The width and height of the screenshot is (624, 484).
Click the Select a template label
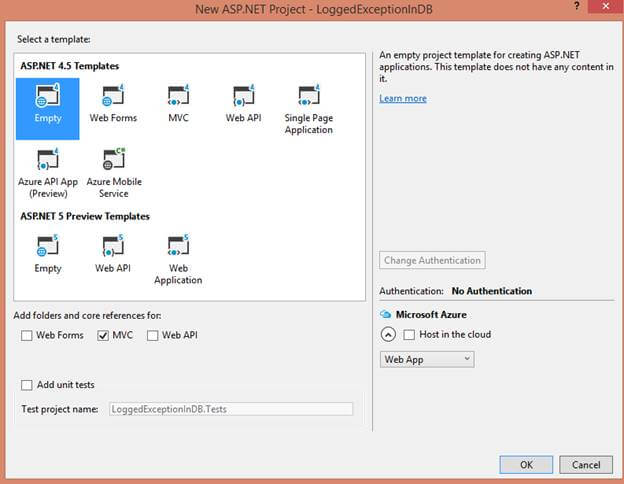54,39
